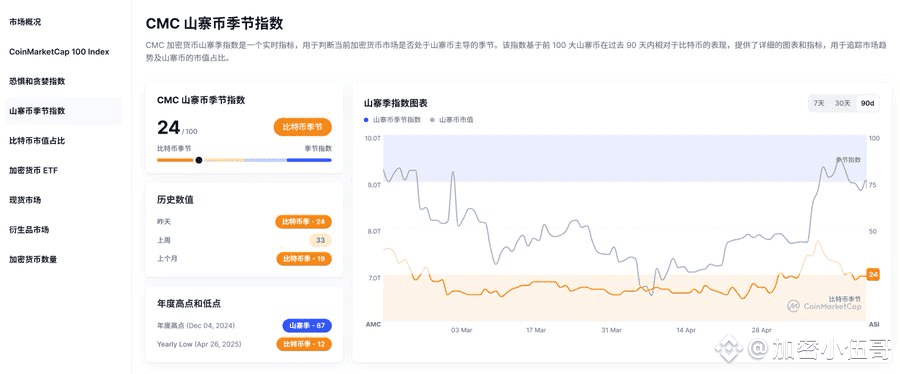The height and width of the screenshot is (374, 900).
Task: Click yesterday's 比特币季 - 24 badge
Action: [304, 221]
